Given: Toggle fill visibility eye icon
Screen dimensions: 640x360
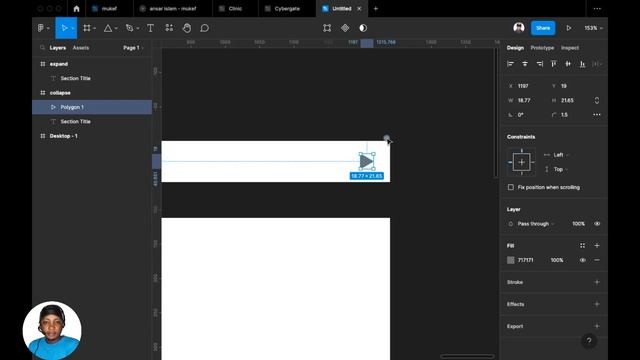Looking at the screenshot, I should pos(582,260).
